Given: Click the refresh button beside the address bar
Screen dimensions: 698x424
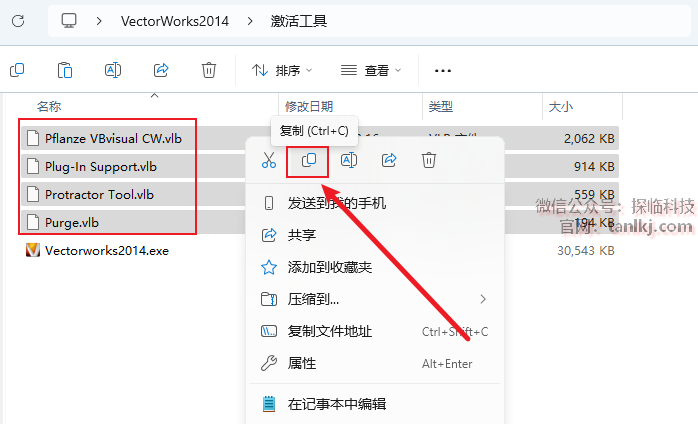Looking at the screenshot, I should (x=18, y=21).
